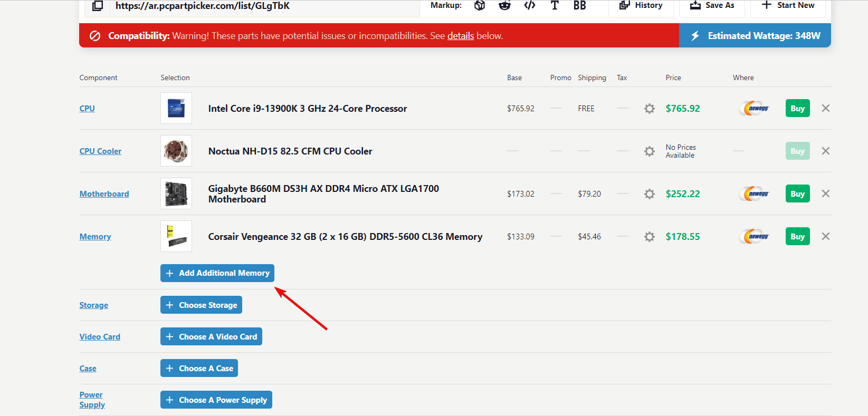
Task: Open the Motherboard component link
Action: [104, 194]
